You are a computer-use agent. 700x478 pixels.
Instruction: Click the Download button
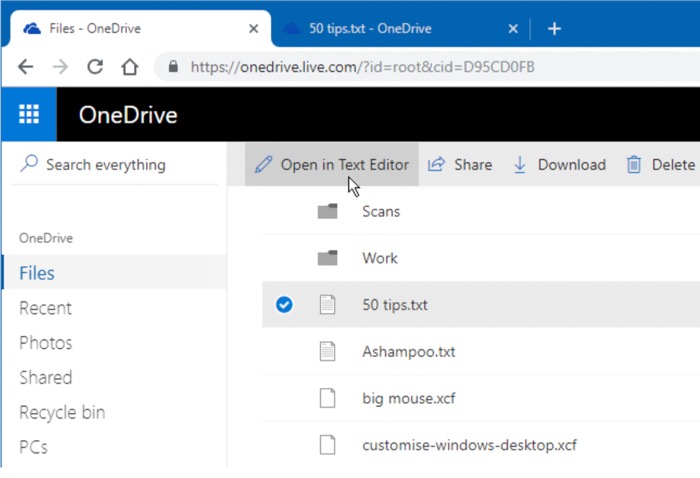[x=560, y=165]
